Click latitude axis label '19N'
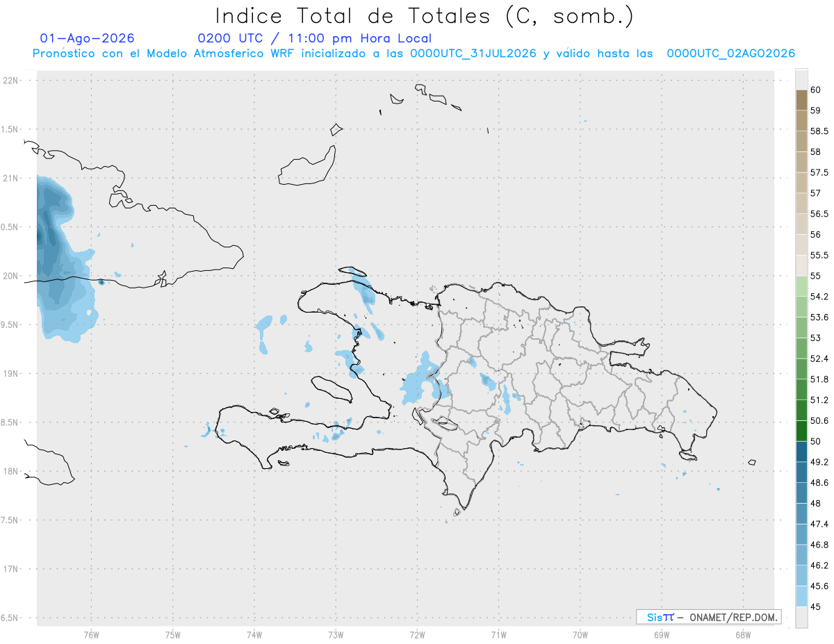Image resolution: width=834 pixels, height=644 pixels. pos(12,374)
